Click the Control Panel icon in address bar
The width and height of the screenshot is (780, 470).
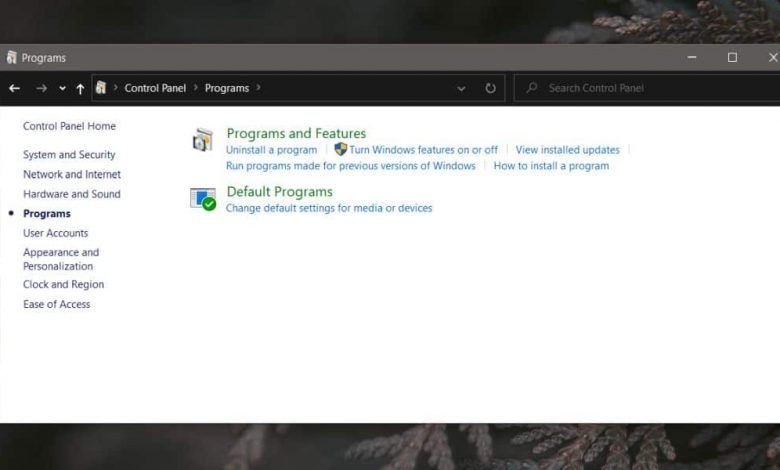tap(101, 88)
